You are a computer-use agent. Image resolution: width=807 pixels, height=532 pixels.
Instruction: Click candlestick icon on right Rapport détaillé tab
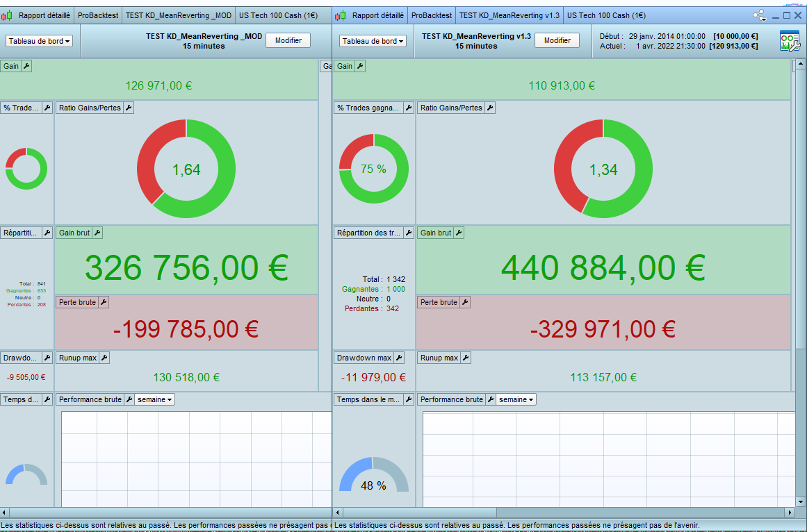click(341, 15)
